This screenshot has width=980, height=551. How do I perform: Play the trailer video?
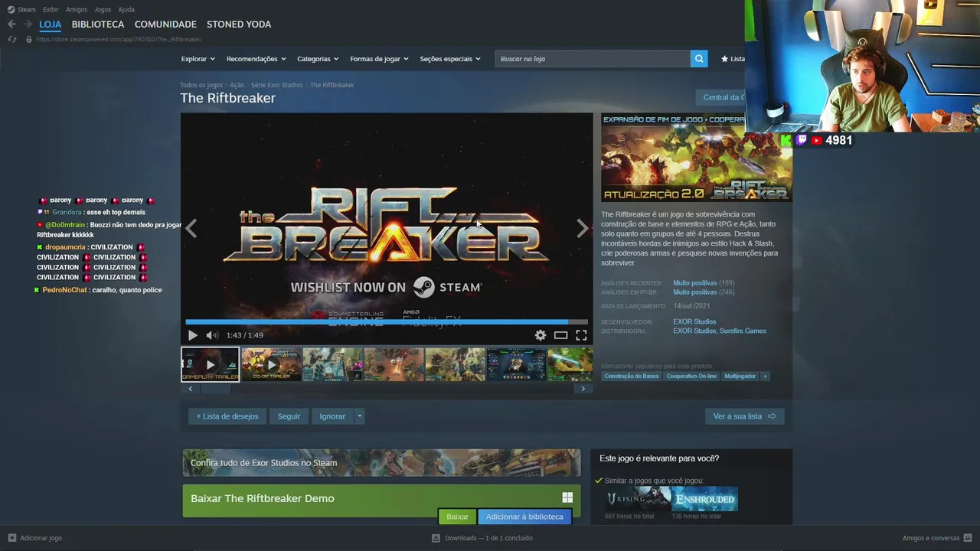192,335
